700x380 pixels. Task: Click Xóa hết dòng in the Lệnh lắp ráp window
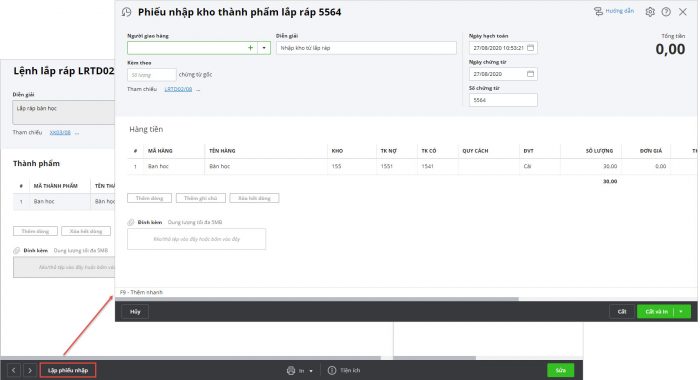tap(86, 231)
